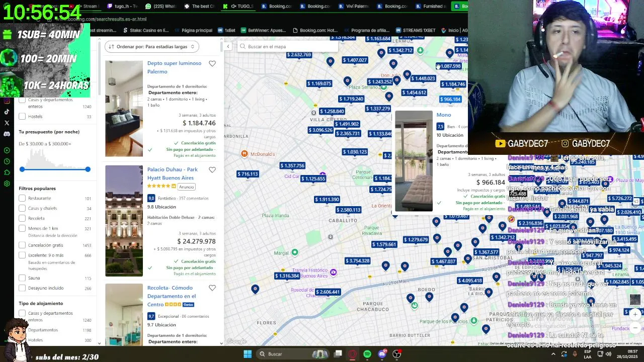644x362 pixels.
Task: Show hidden icons in the system tray
Action: tap(553, 354)
